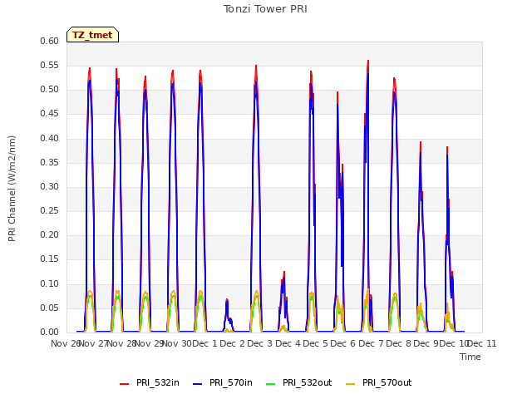Image resolution: width=532 pixels, height=399 pixels.
Task: Click the TZ_tmet annotation label
Action: 92,35
